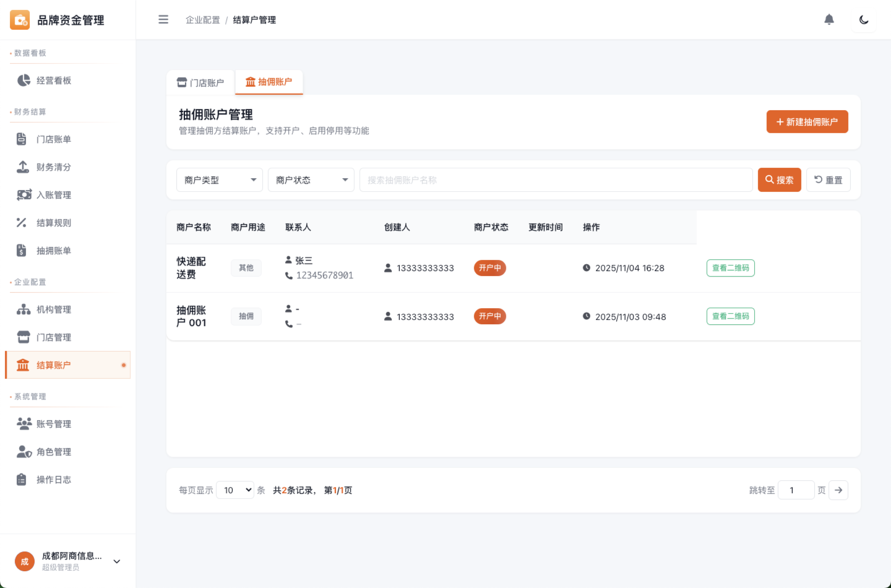
Task: Expand the 商户状态 dropdown filter
Action: click(311, 180)
